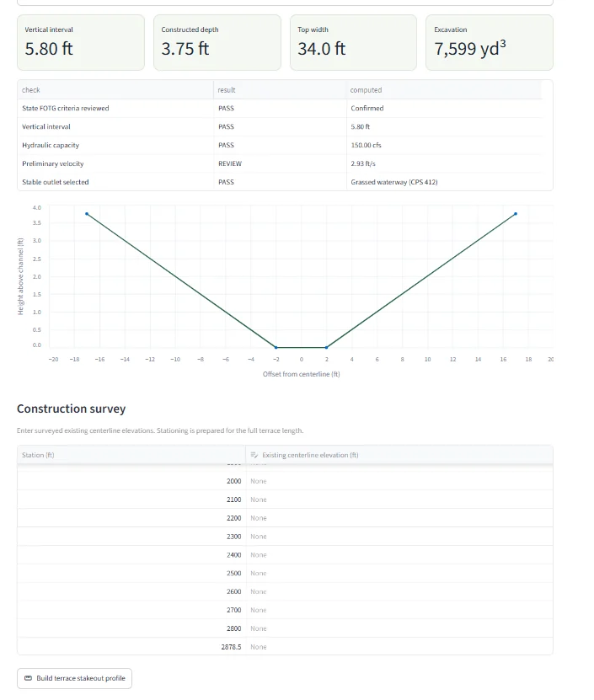Edit elevation cell for station 2000
This screenshot has height=700, width=594.
(x=399, y=481)
